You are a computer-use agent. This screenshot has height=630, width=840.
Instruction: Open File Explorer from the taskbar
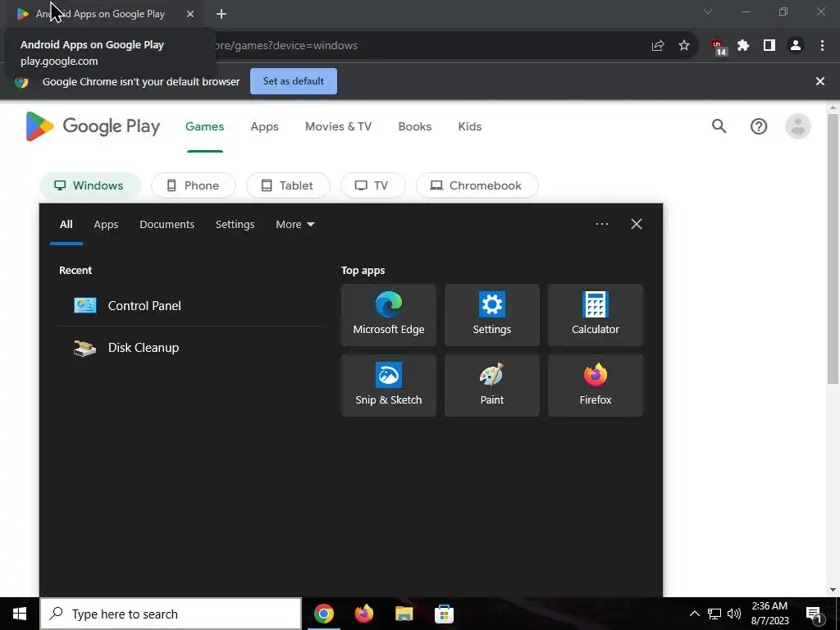404,614
